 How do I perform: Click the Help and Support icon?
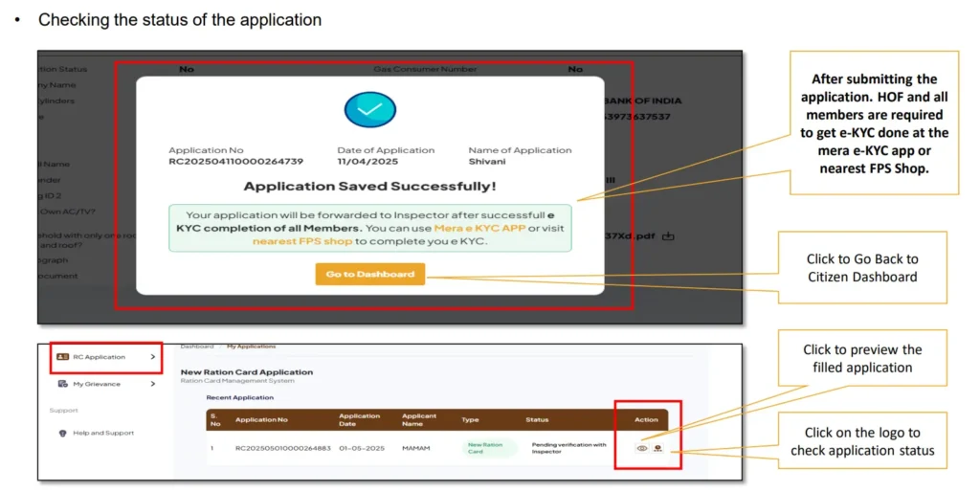[x=62, y=433]
